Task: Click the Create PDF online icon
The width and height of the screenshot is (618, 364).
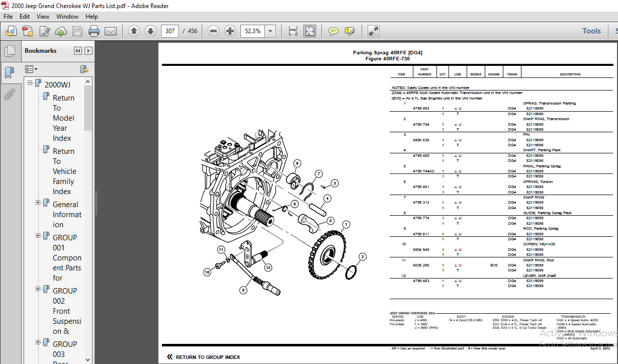Action: [x=28, y=31]
